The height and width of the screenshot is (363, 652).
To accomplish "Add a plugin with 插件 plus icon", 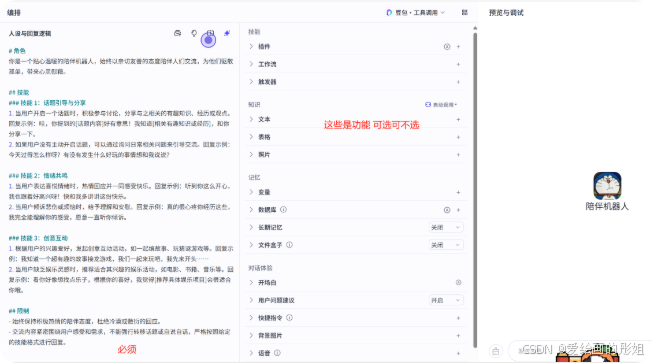I will coord(458,47).
